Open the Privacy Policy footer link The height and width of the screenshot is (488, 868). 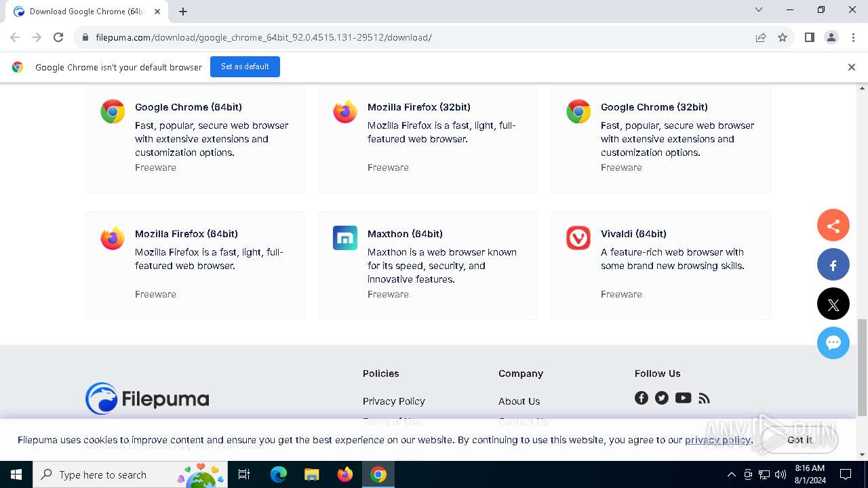393,401
